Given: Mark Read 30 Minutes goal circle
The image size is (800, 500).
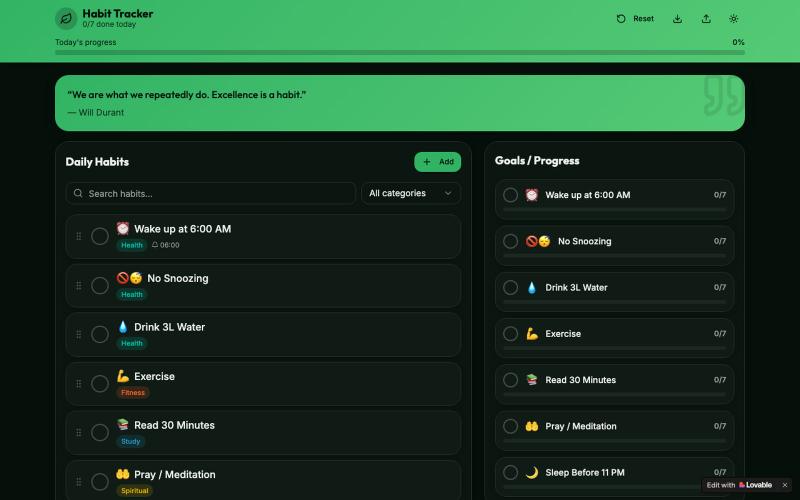Looking at the screenshot, I should (x=510, y=380).
